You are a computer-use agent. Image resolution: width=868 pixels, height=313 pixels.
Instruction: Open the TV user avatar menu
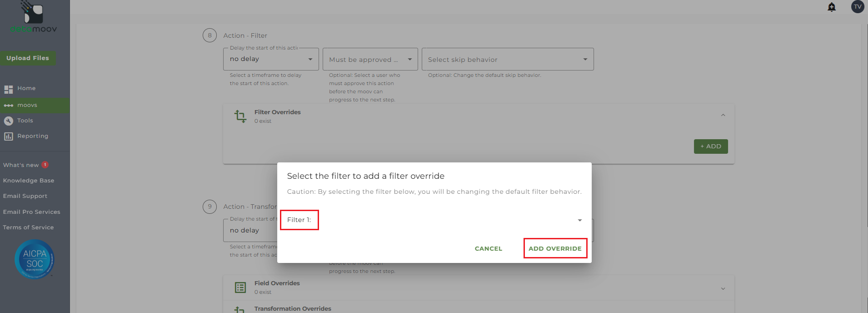pos(858,7)
